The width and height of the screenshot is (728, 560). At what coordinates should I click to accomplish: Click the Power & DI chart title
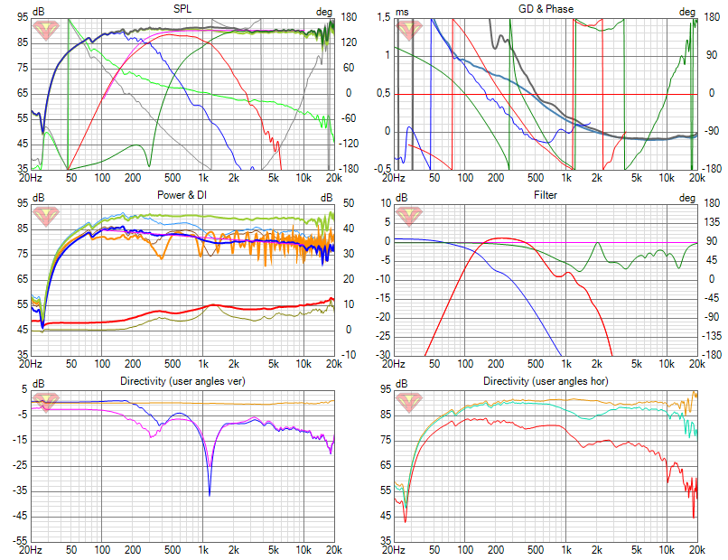(x=182, y=195)
